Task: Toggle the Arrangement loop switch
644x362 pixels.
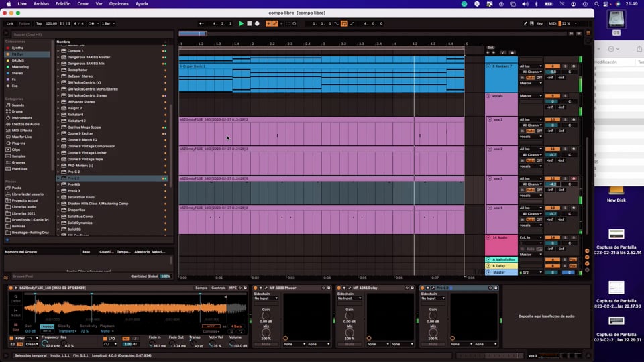Action: coord(344,24)
